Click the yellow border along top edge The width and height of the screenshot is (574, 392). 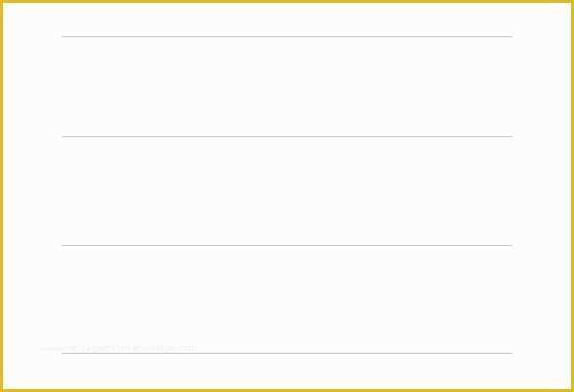(x=287, y=1)
